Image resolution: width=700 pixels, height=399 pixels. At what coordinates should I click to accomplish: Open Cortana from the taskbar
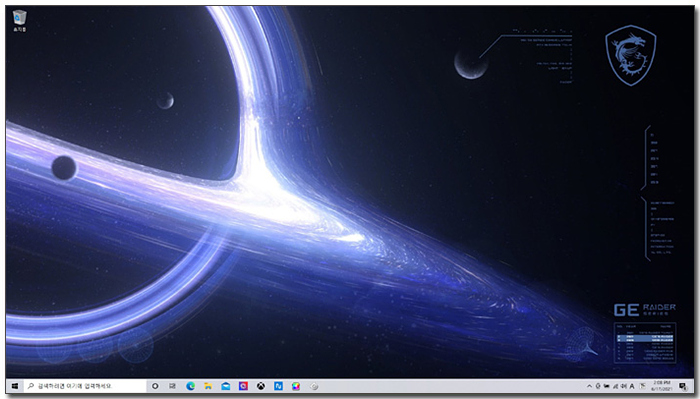155,386
